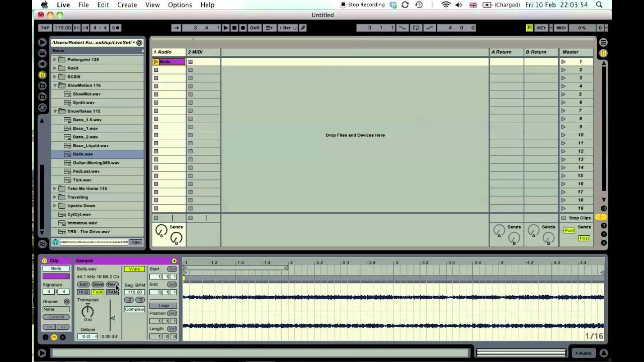Click the Wi-Fi status icon

tap(446, 5)
